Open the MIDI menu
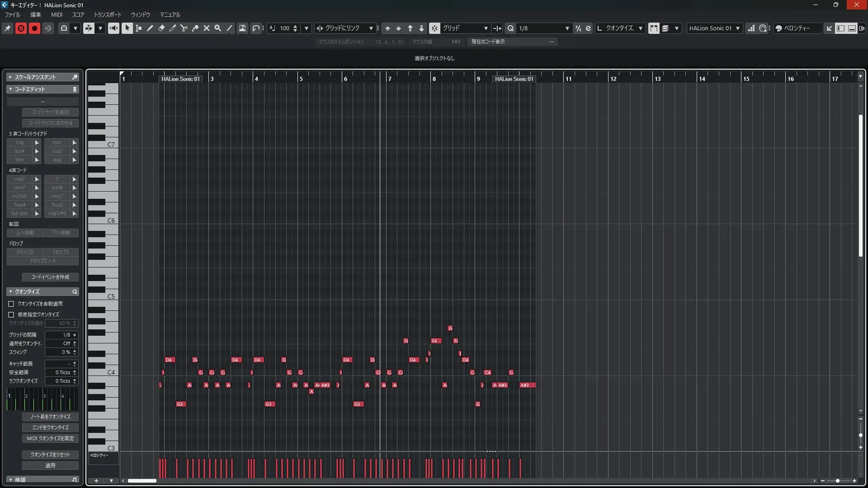 (x=57, y=14)
